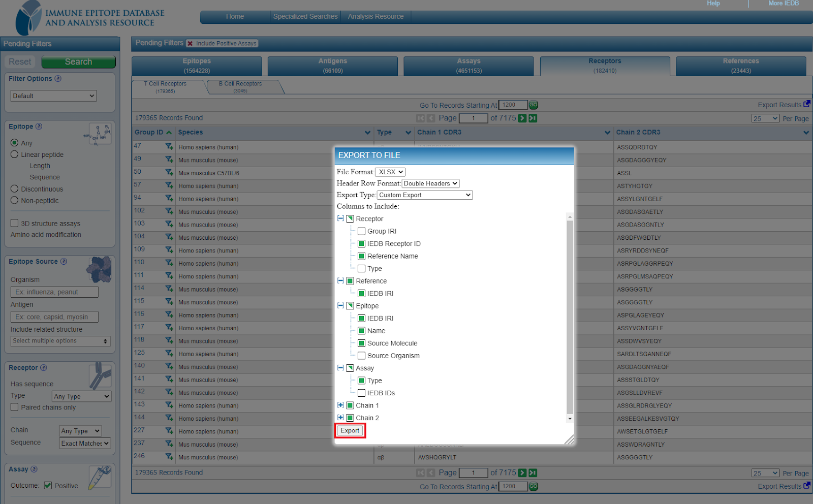Check the IEDB IDs checkbox under Assay
Image resolution: width=813 pixels, height=504 pixels.
point(361,393)
